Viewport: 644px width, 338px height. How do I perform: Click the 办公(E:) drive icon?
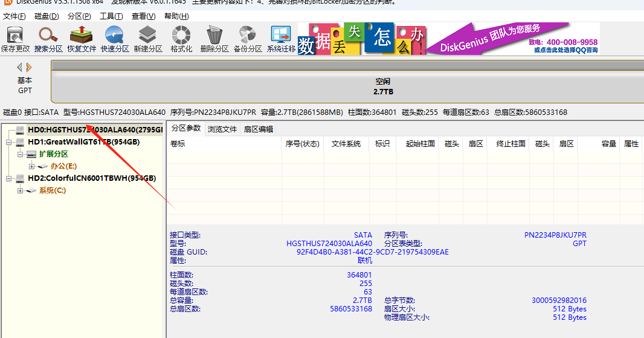(43, 166)
